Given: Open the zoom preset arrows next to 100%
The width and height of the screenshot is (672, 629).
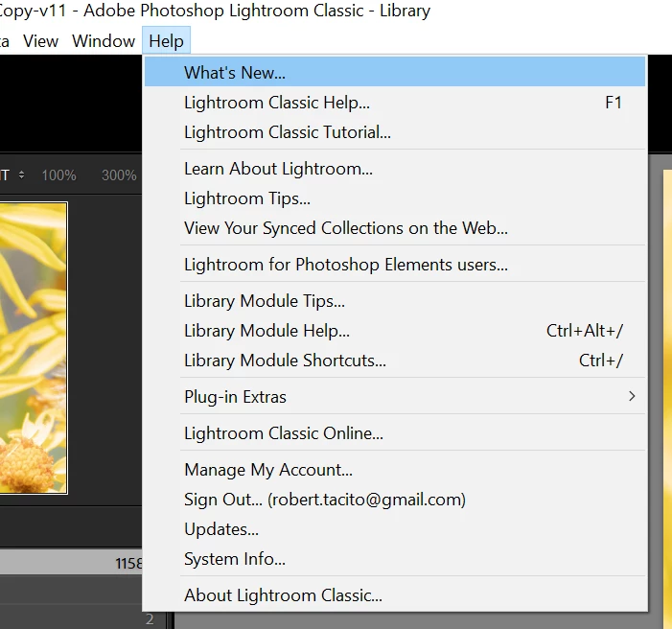Looking at the screenshot, I should pyautogui.click(x=21, y=175).
